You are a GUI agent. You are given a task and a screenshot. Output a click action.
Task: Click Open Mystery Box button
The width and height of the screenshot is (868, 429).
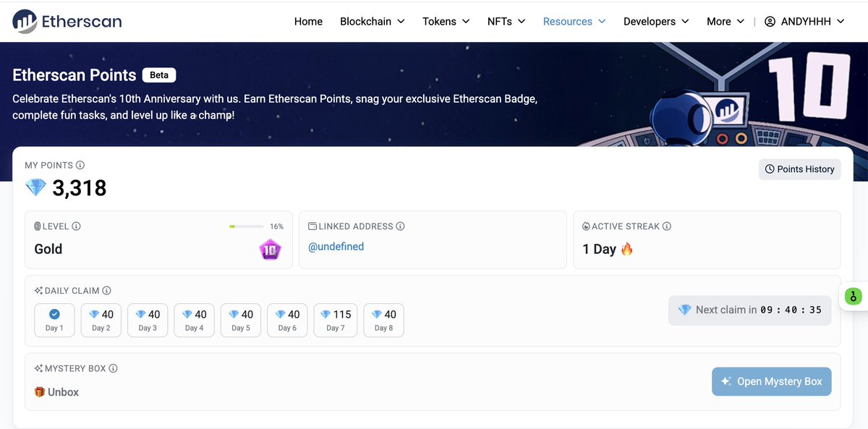(x=772, y=381)
